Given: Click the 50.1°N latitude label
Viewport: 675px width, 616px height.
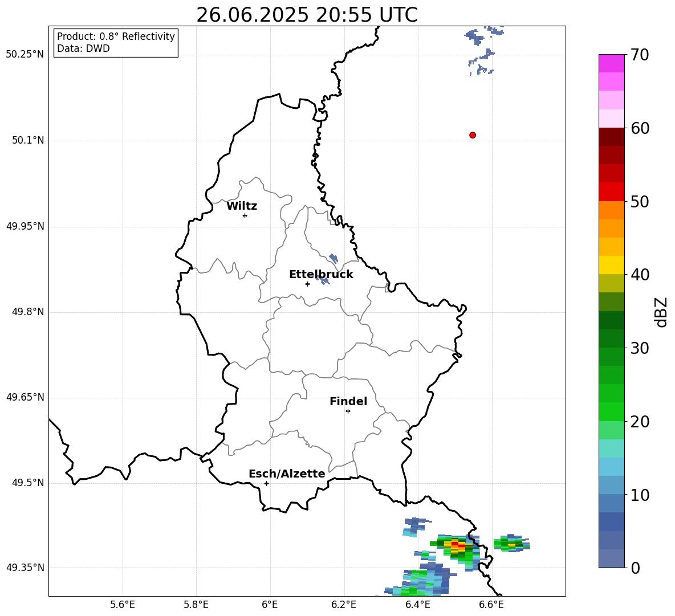Looking at the screenshot, I should (28, 140).
